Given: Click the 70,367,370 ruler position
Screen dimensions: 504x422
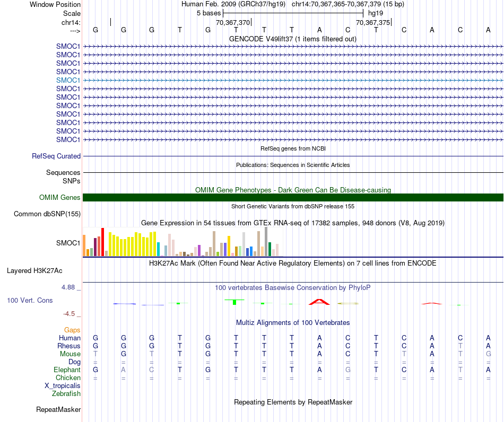Looking at the screenshot, I should tap(233, 22).
